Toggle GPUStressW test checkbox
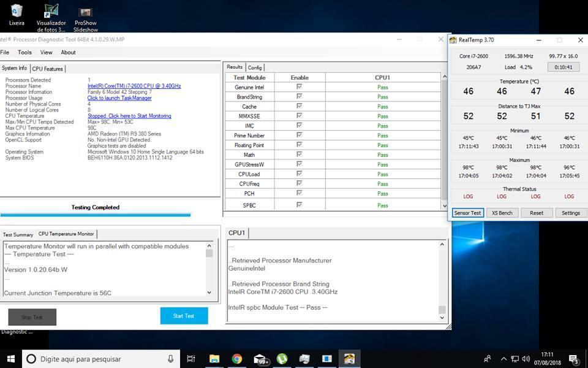 pyautogui.click(x=300, y=164)
